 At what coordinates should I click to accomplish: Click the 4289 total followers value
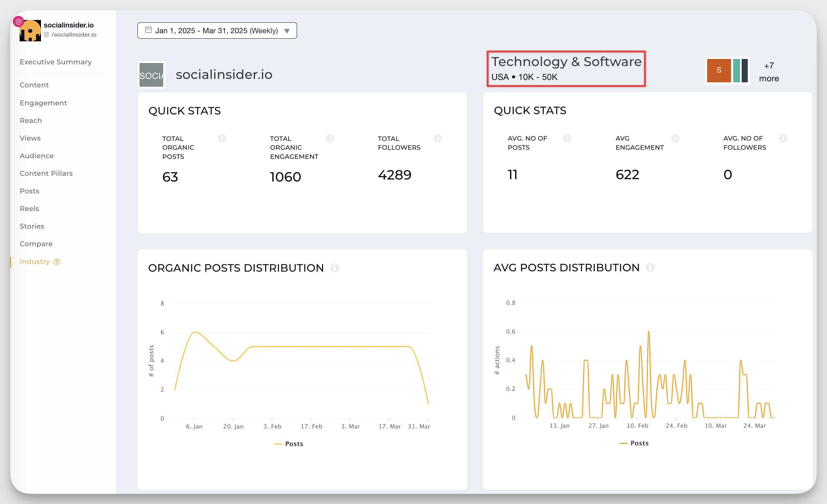395,175
